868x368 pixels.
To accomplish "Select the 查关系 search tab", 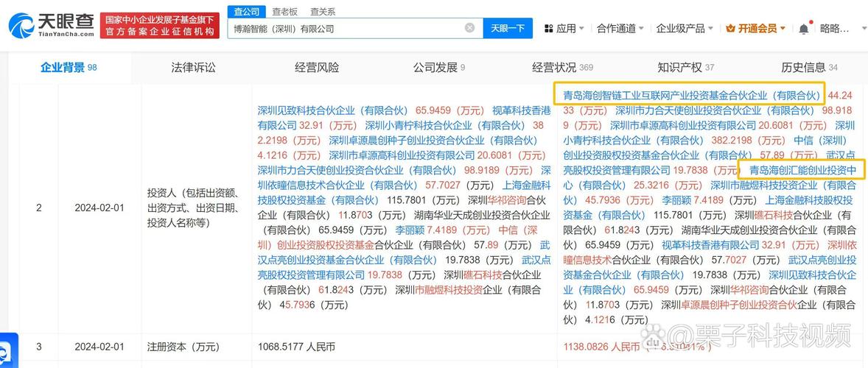I will point(323,11).
